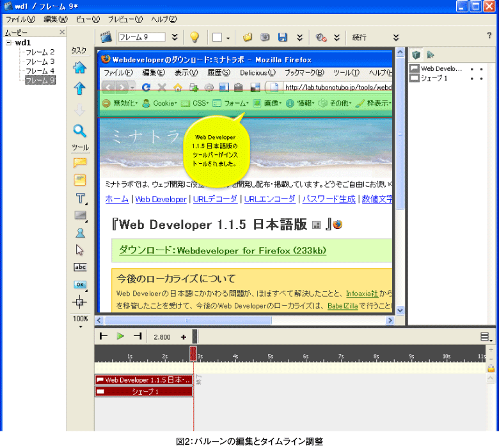499x448 pixels.
Task: Select フレーム 9 in movie tree
Action: 40,80
